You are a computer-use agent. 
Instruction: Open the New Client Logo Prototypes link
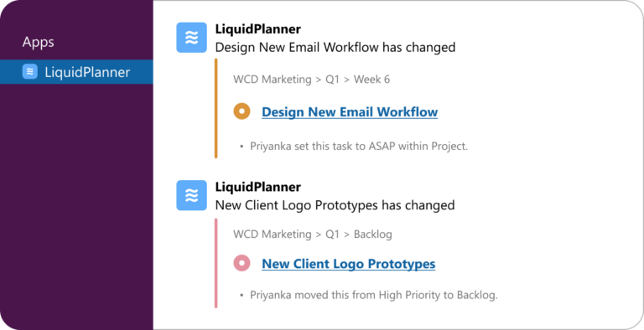pos(348,264)
